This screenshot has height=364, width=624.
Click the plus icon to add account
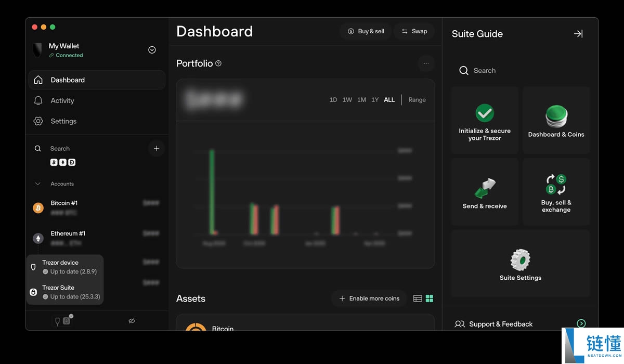coord(157,148)
